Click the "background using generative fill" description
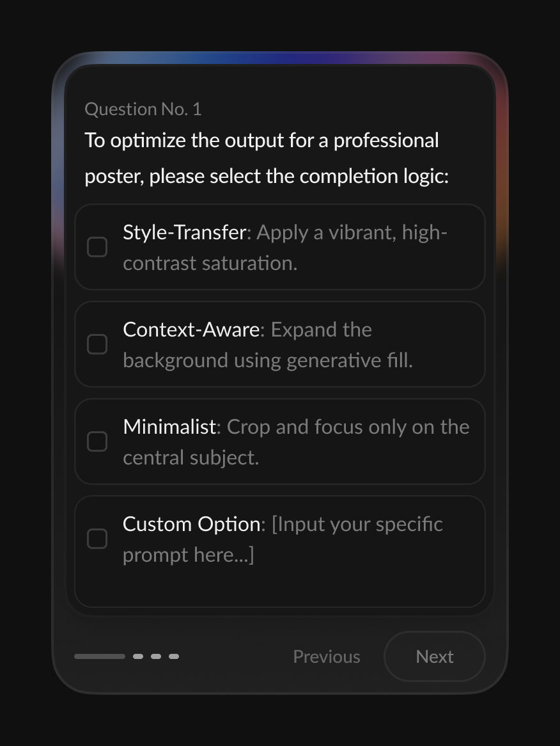The height and width of the screenshot is (746, 560). pos(267,360)
